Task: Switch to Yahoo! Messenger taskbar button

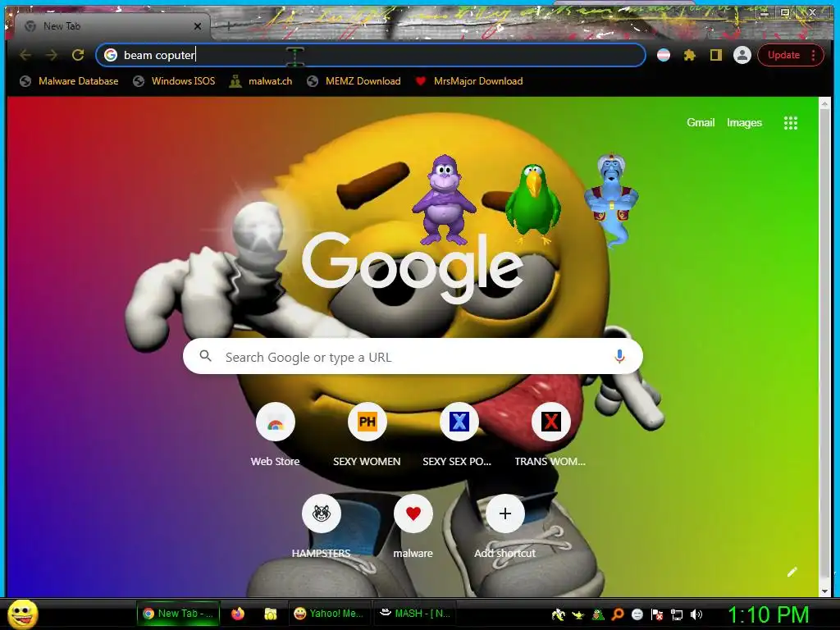Action: point(329,614)
